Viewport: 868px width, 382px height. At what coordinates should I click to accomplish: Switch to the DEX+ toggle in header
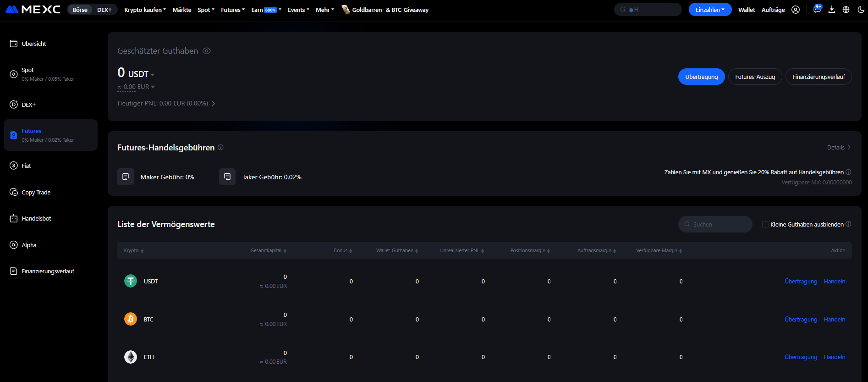click(104, 10)
